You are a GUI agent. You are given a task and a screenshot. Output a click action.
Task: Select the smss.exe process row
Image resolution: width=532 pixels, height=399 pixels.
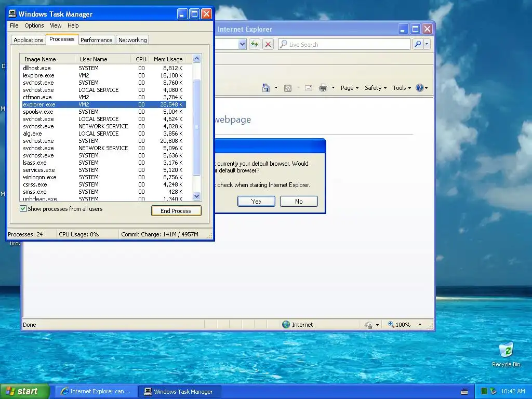point(104,192)
